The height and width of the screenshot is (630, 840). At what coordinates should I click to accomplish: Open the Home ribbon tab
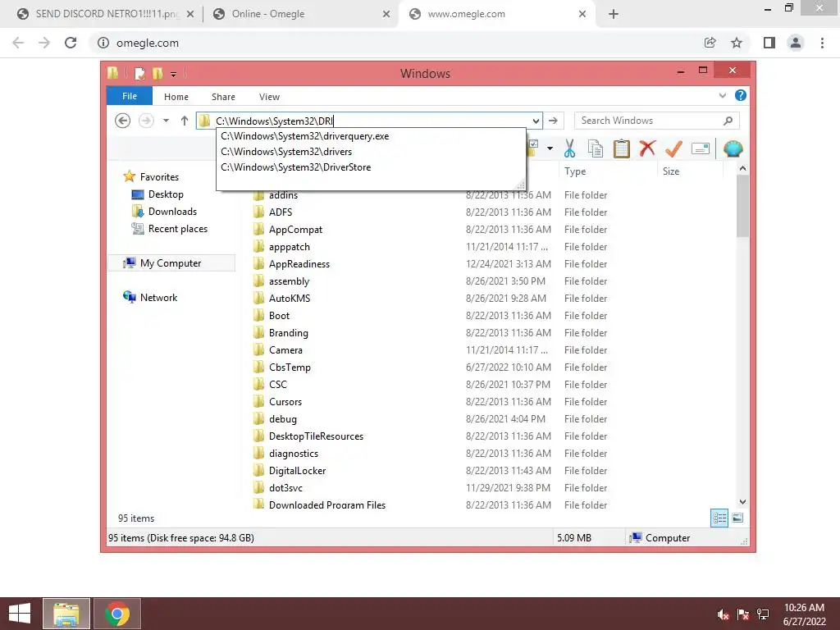pos(176,97)
